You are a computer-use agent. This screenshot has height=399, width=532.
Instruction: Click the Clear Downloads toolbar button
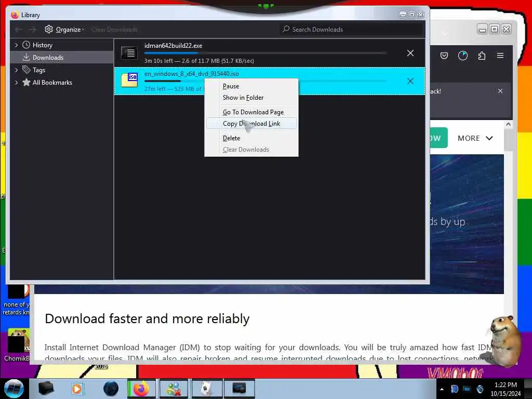pyautogui.click(x=114, y=30)
